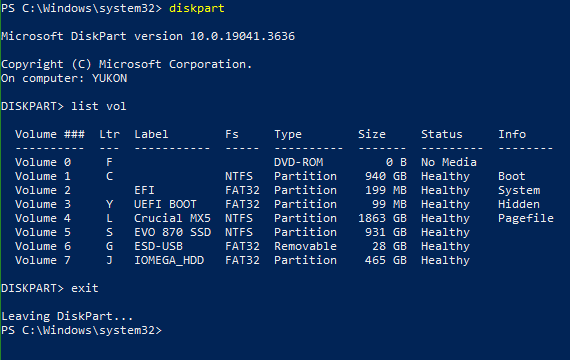
Task: Click the Volume ### column header
Action: (50, 134)
